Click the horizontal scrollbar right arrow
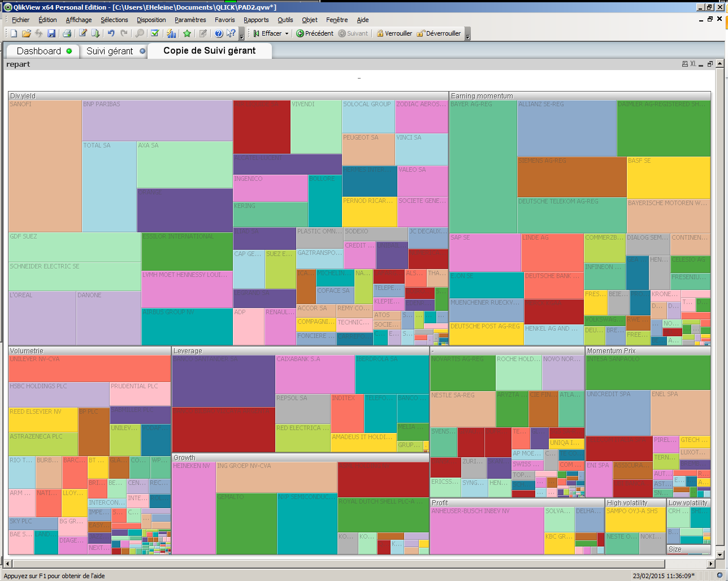The width and height of the screenshot is (728, 581). tap(712, 563)
